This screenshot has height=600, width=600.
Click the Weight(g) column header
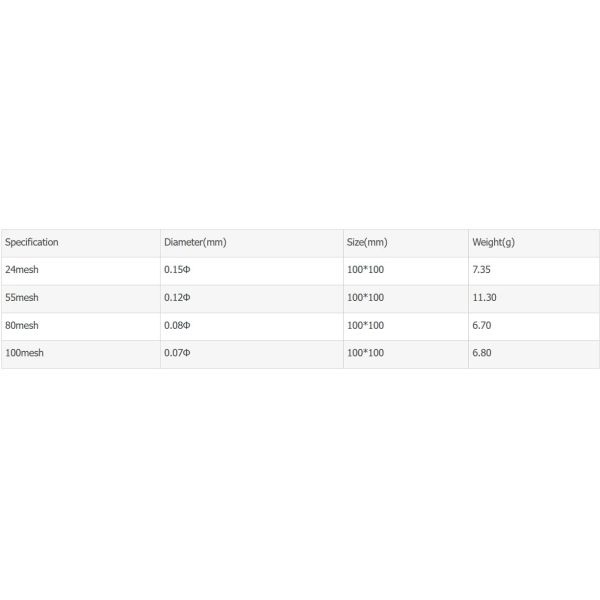[x=493, y=242]
